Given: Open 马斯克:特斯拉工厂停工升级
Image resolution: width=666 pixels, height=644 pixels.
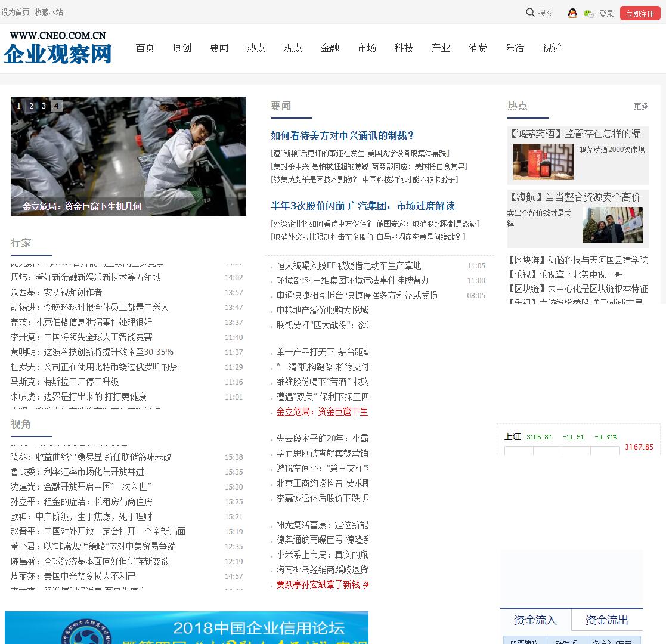Looking at the screenshot, I should [64, 382].
